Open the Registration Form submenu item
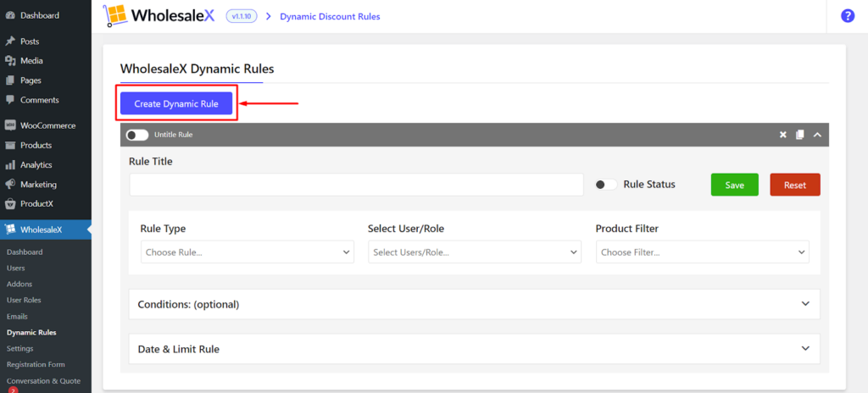 pyautogui.click(x=36, y=365)
